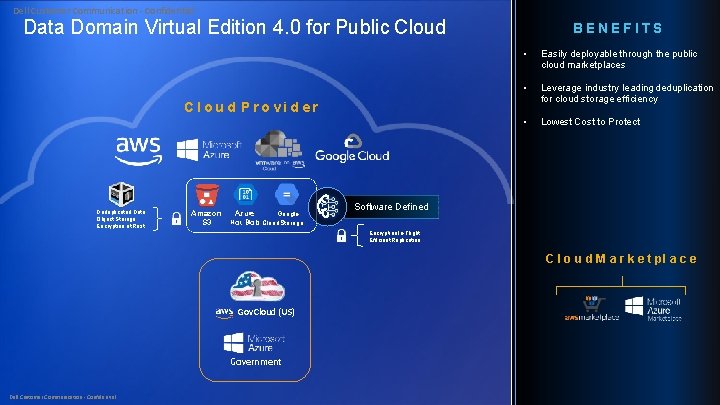Click the Cloud Provider heading
This screenshot has width=720, height=405.
pos(252,107)
